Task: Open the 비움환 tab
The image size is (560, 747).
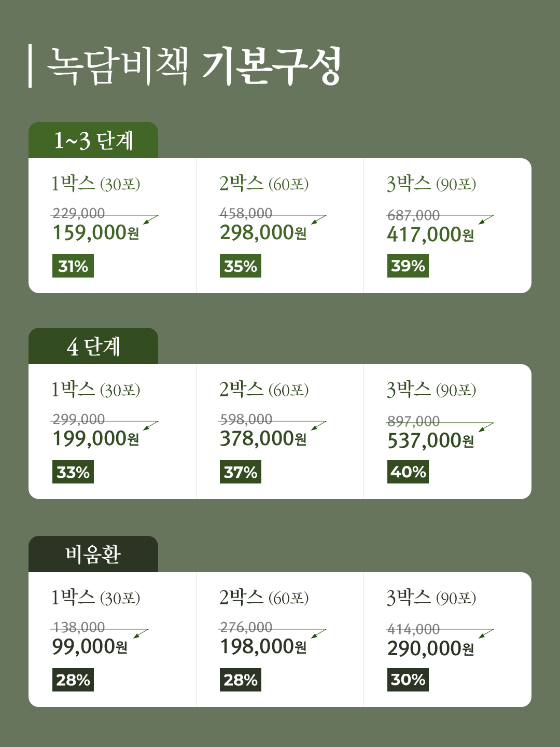Action: [x=93, y=555]
